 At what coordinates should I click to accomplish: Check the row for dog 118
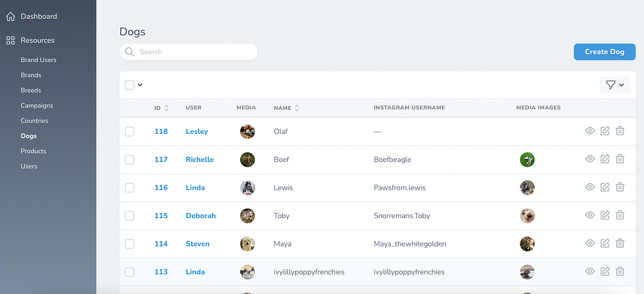(x=129, y=131)
